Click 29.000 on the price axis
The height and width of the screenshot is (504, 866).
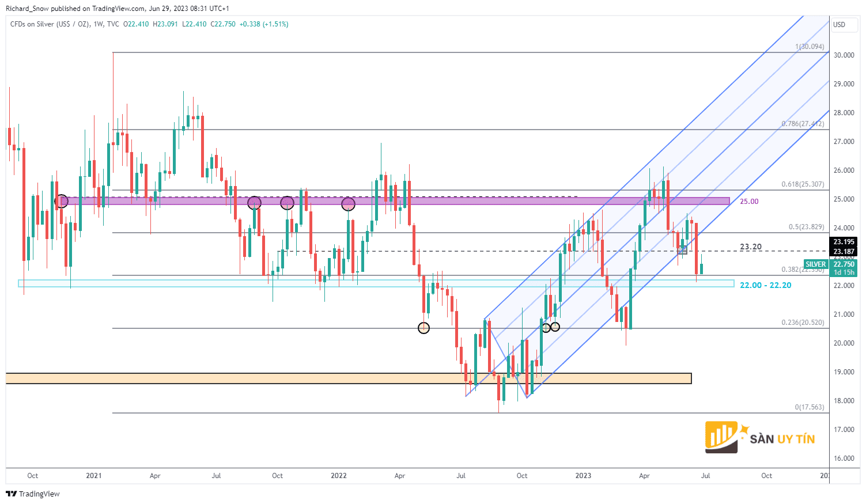[844, 84]
